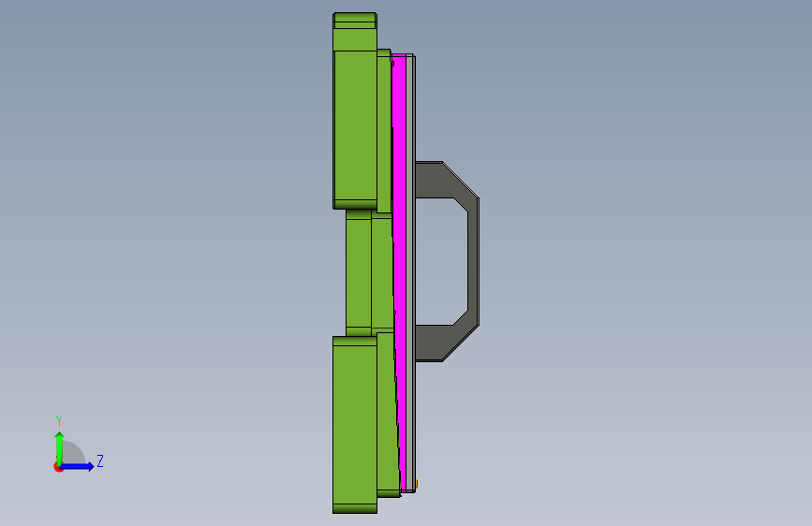Click the blue Z axis arrow of the triad

coord(78,466)
